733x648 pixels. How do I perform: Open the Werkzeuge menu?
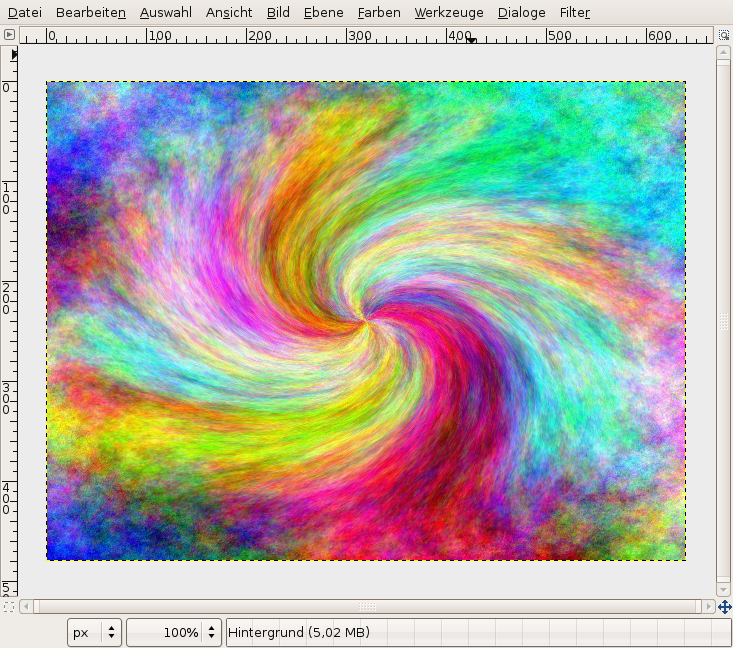click(x=449, y=13)
